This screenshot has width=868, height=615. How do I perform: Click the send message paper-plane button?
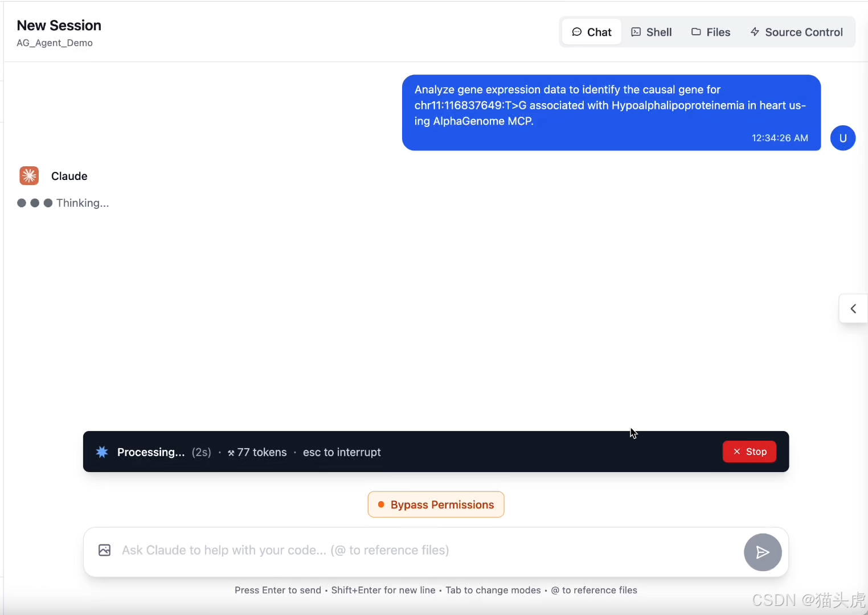tap(763, 552)
